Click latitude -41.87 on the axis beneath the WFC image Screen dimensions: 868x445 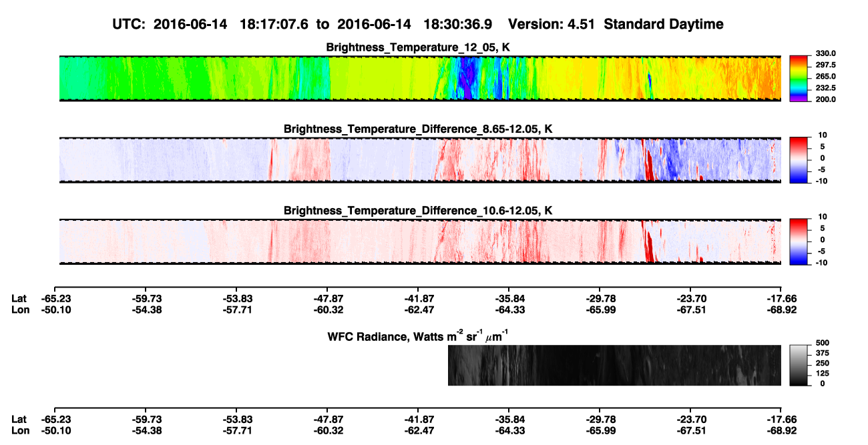418,419
